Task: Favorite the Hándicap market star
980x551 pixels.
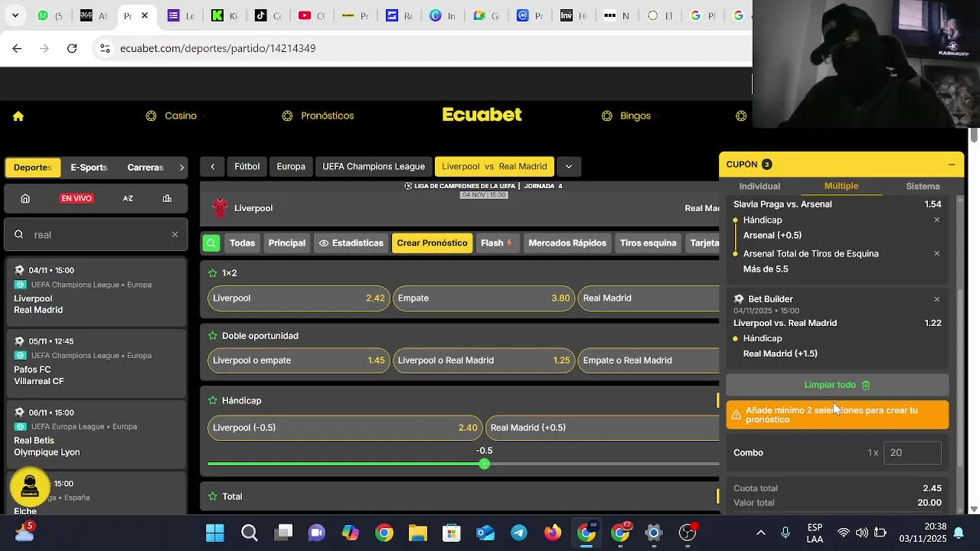Action: tap(213, 401)
